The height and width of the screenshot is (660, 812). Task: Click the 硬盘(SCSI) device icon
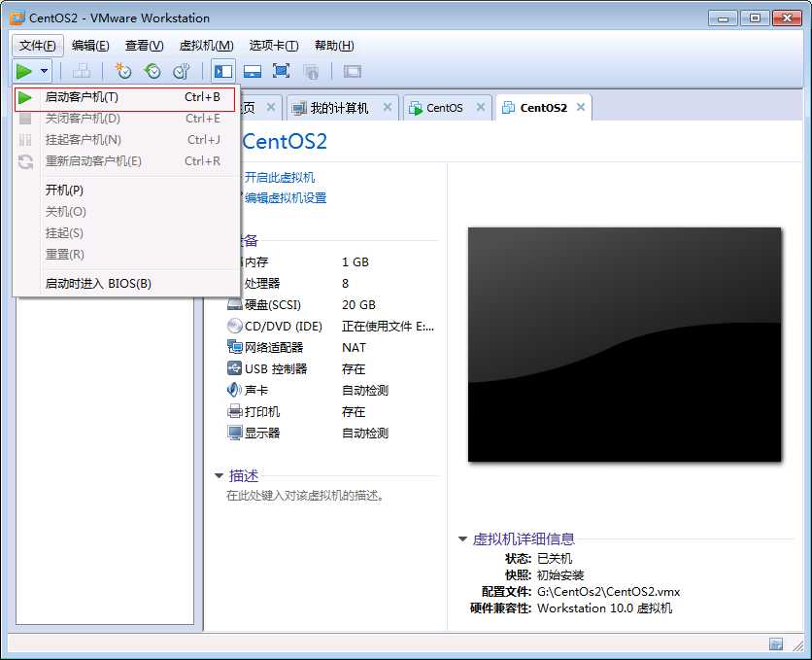[x=235, y=304]
